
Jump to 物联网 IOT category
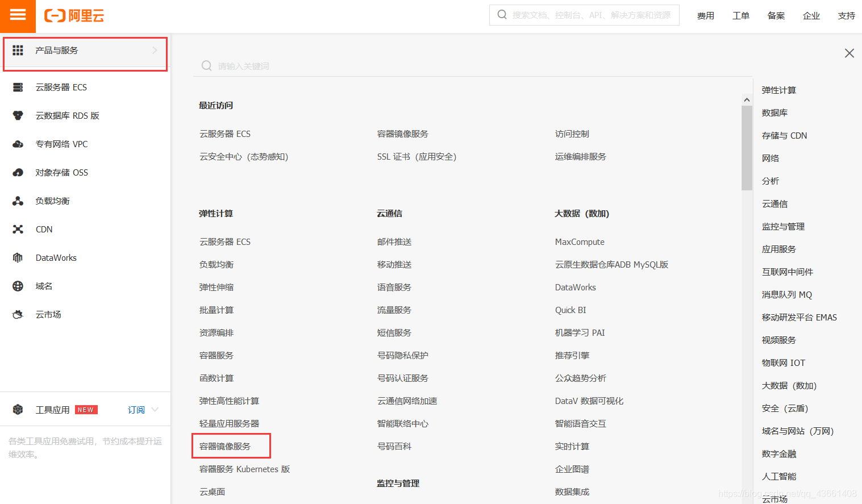[x=784, y=363]
